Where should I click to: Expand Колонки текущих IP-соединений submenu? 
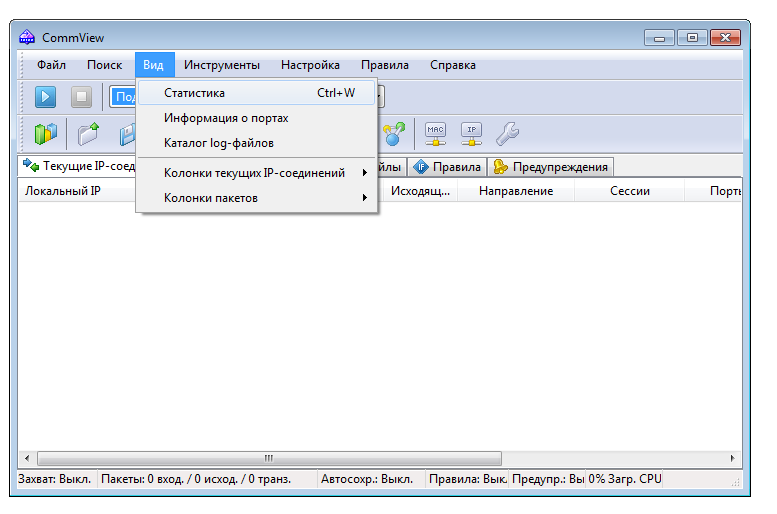pos(256,173)
